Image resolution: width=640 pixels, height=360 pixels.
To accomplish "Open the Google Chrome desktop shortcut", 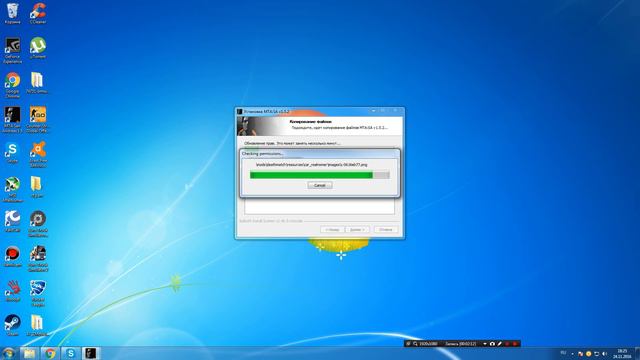I will coord(12,85).
